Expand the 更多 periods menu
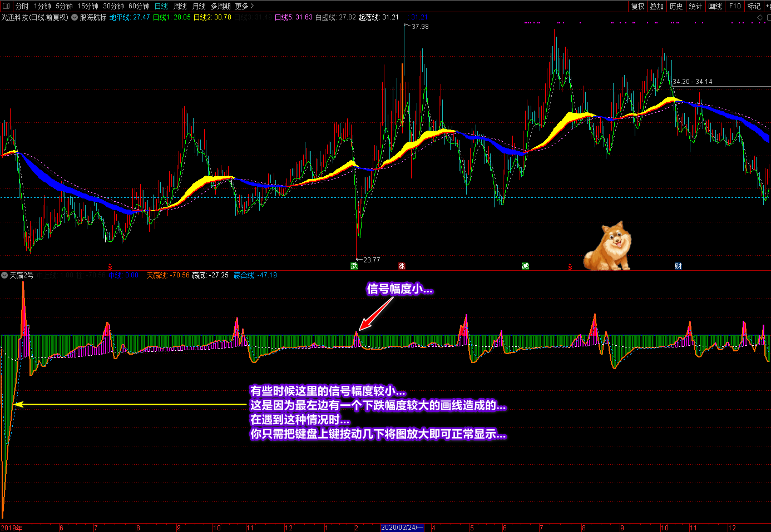Image resolution: width=771 pixels, height=532 pixels. point(244,6)
